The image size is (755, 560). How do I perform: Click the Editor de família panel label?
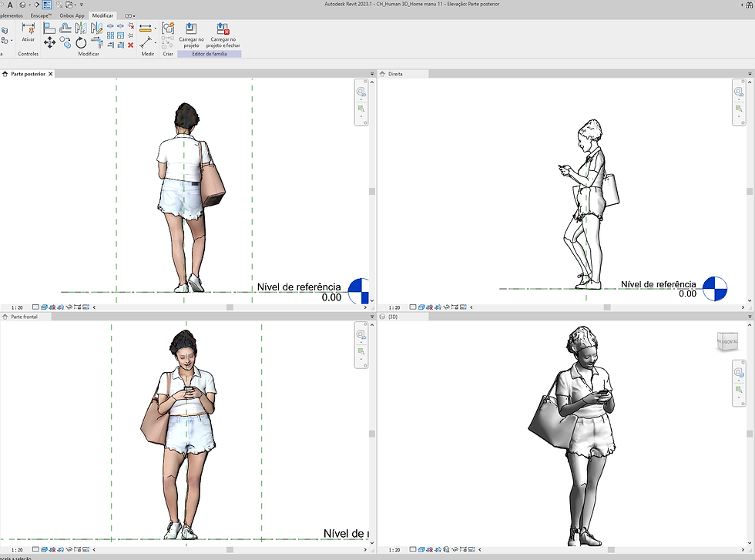click(x=209, y=54)
